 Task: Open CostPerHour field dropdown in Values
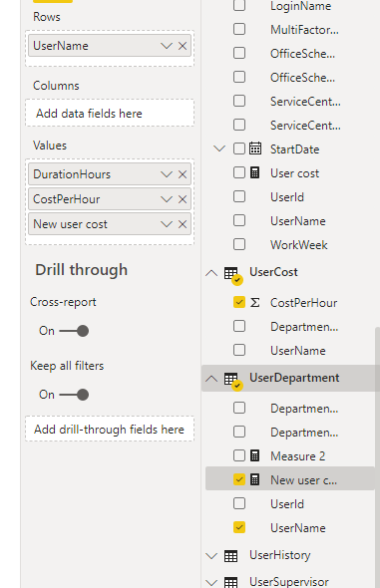(167, 199)
